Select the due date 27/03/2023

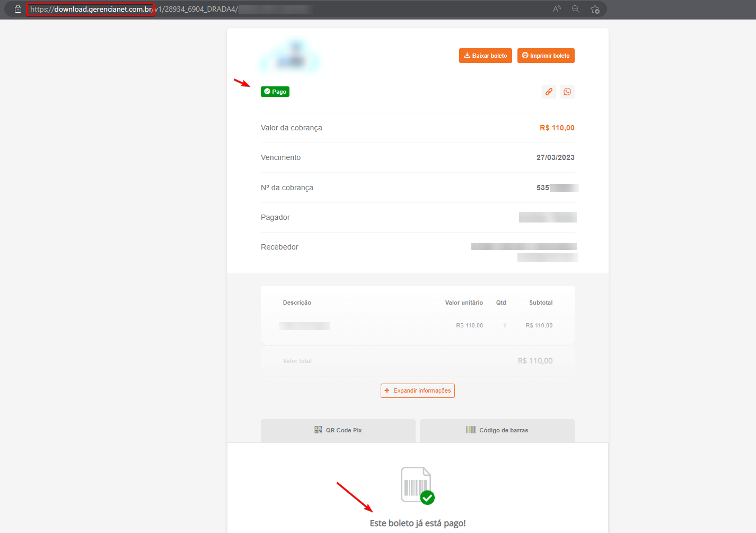(x=556, y=157)
